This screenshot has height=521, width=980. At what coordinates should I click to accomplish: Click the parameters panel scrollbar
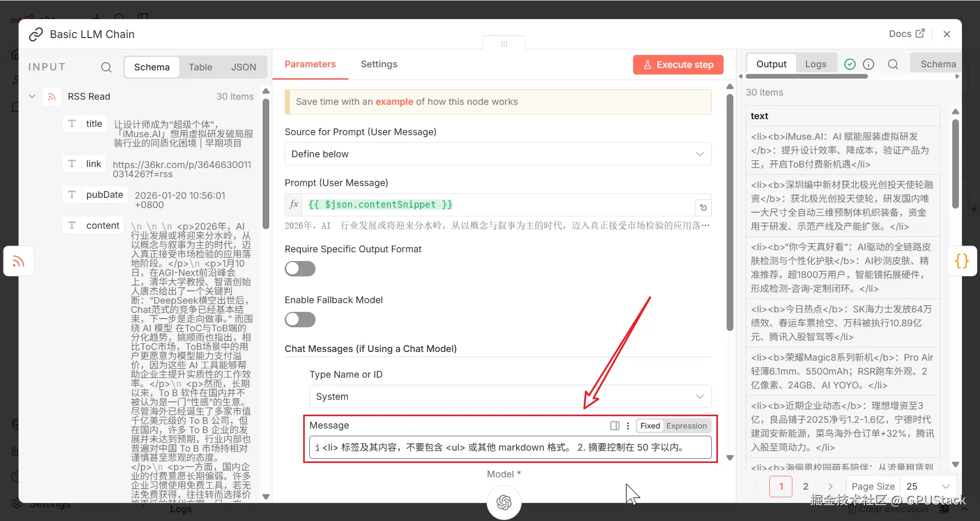point(730,212)
